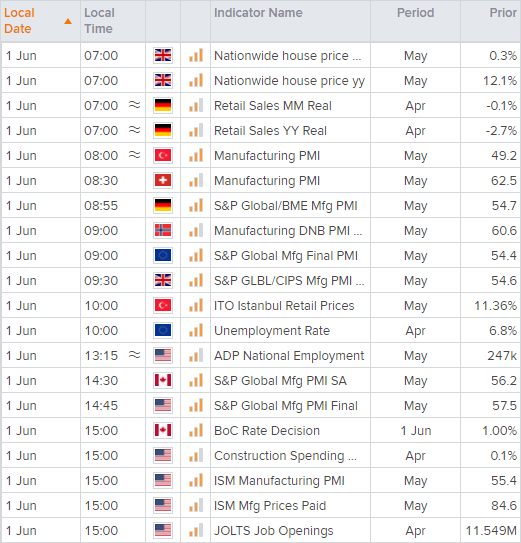Open the Construction Spending indicator
Viewport: 521px width, 543px height.
pos(285,456)
